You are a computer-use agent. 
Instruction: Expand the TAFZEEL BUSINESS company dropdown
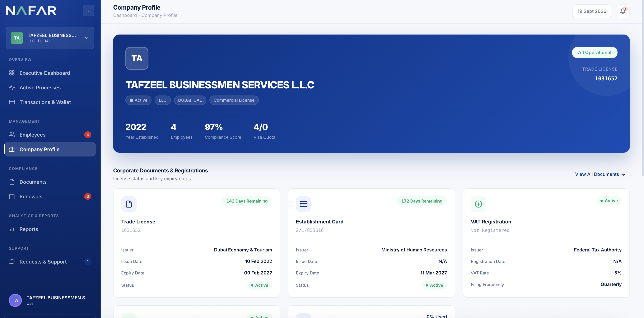pyautogui.click(x=50, y=38)
